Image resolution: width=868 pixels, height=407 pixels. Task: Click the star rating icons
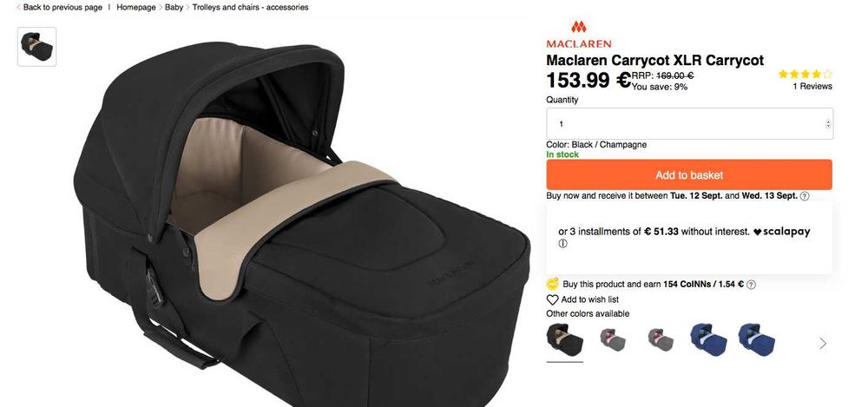coord(805,74)
